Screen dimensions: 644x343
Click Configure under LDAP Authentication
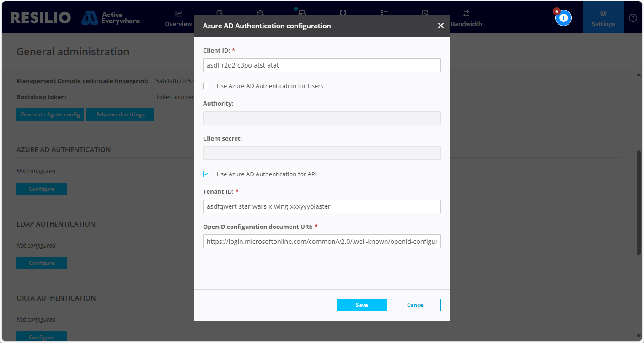tap(42, 263)
